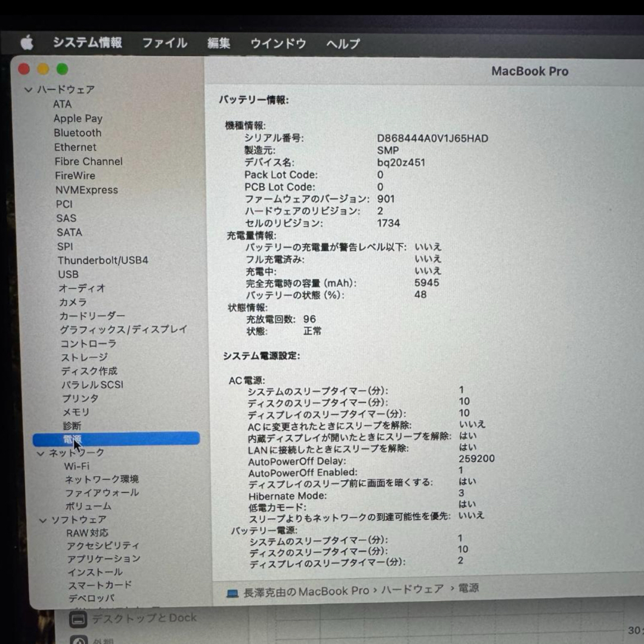Click 長澤克由のMacBook Pro in path bar
This screenshot has width=644, height=644.
point(306,592)
